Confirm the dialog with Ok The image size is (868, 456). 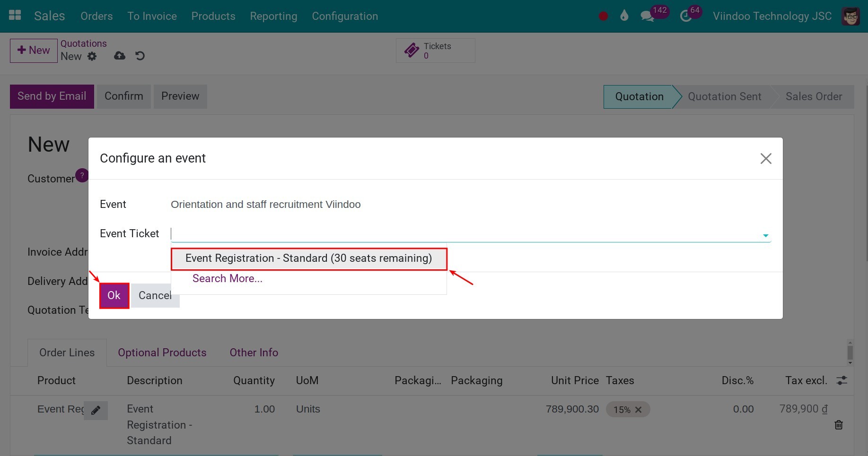click(114, 295)
